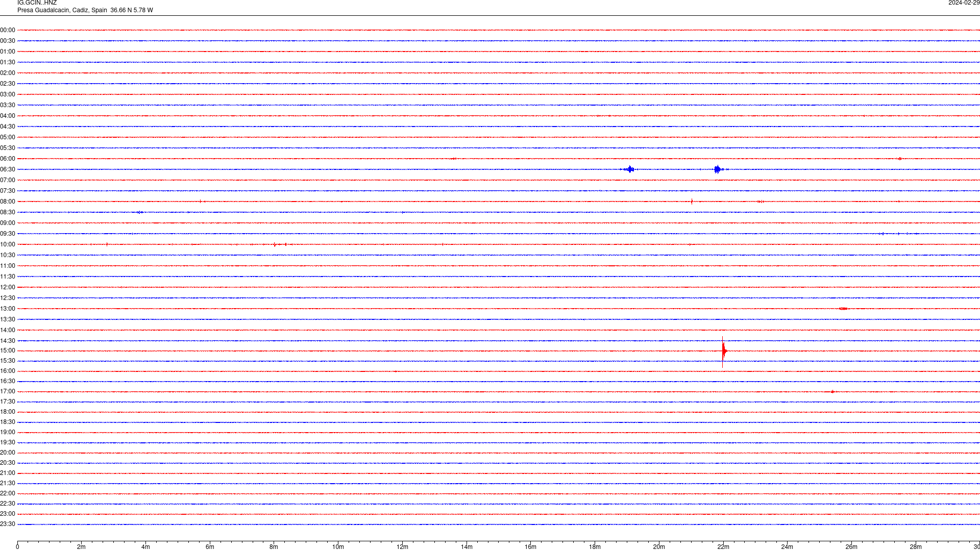
Task: Click the 6m tick label on the time axis
Action: pos(210,547)
